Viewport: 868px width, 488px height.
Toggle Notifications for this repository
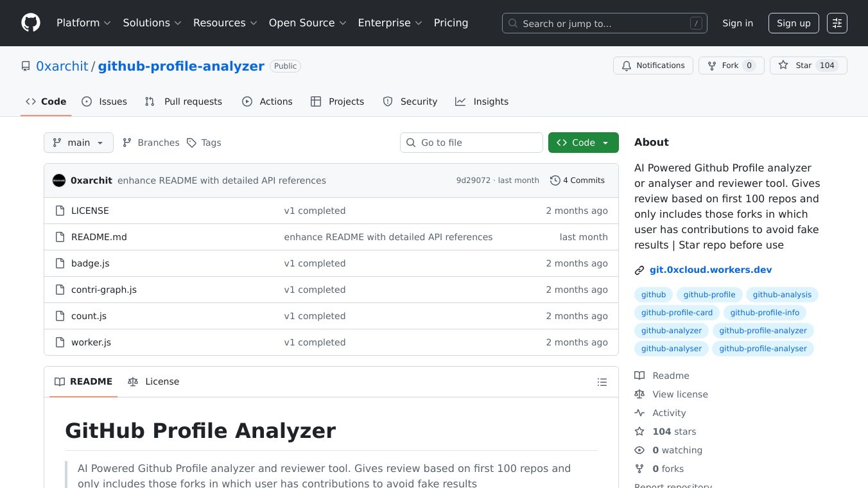tap(653, 65)
